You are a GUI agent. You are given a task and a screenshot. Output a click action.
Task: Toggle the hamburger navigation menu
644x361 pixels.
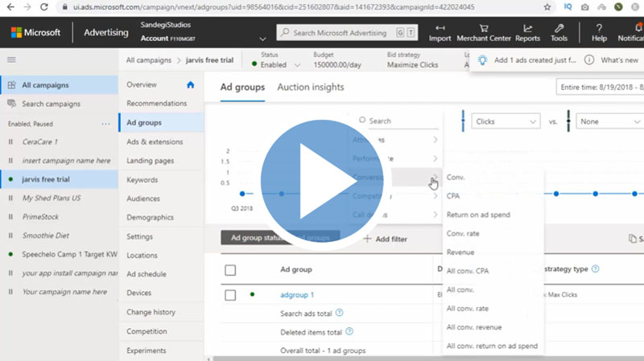(11, 59)
